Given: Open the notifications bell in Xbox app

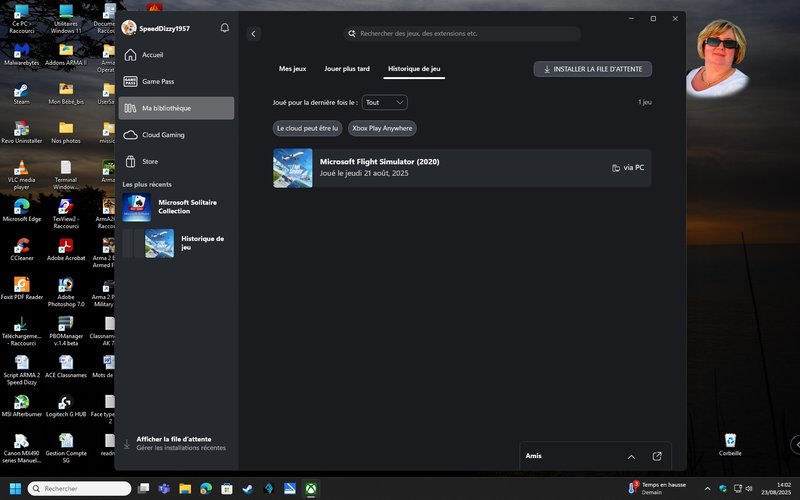Looking at the screenshot, I should (224, 28).
